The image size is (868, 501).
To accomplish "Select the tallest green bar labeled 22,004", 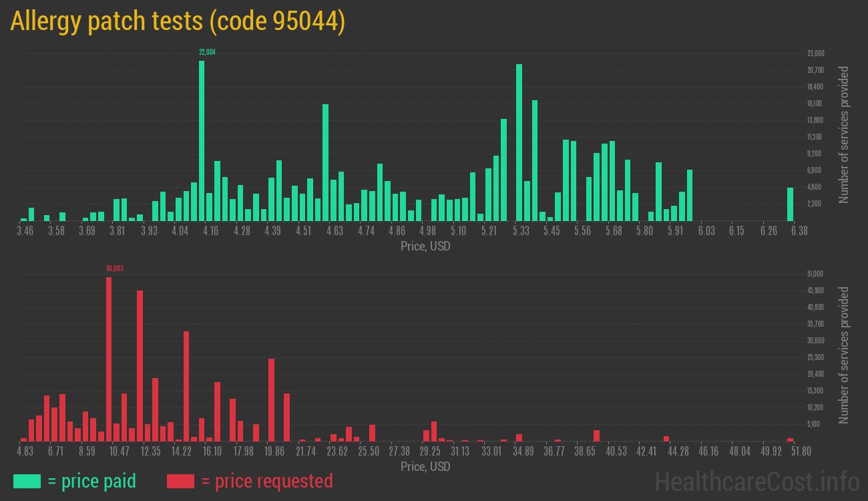I will pos(202,140).
